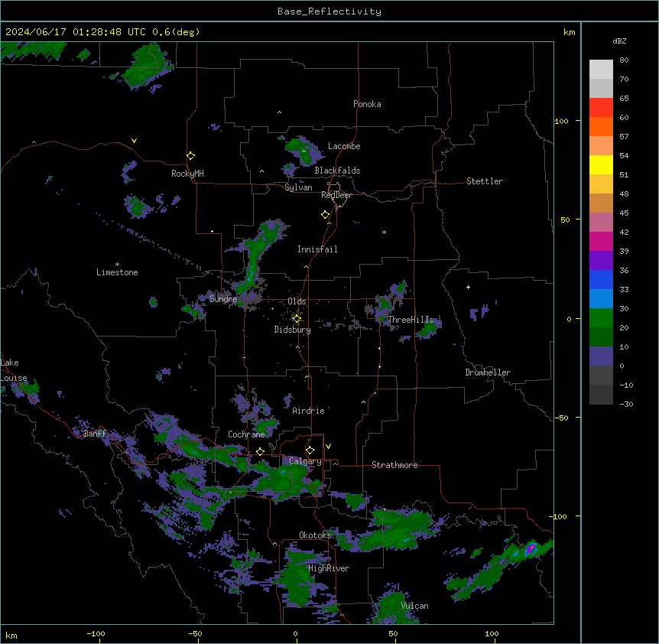Click the Sylvan label on the map
The image size is (659, 644).
coord(298,187)
